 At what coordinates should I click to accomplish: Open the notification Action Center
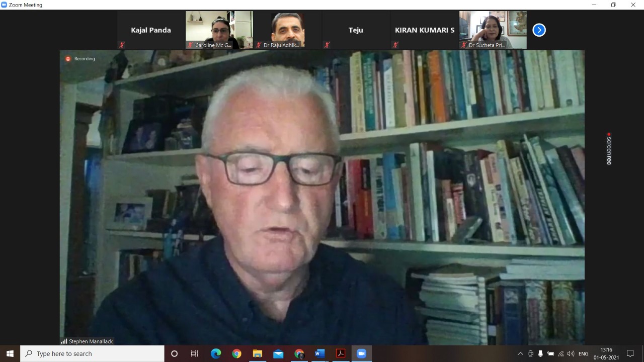630,353
